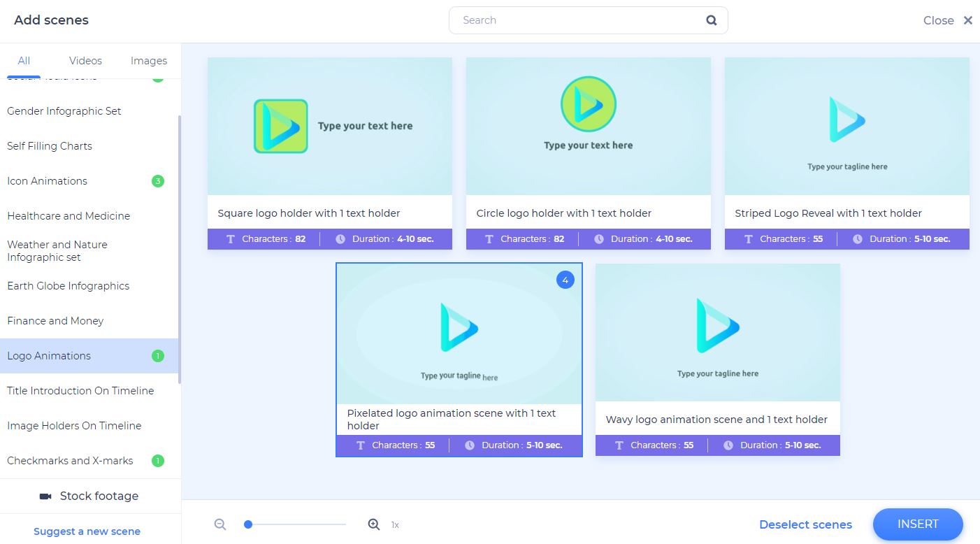Switch to the Videos tab
Image resolution: width=980 pixels, height=544 pixels.
85,61
